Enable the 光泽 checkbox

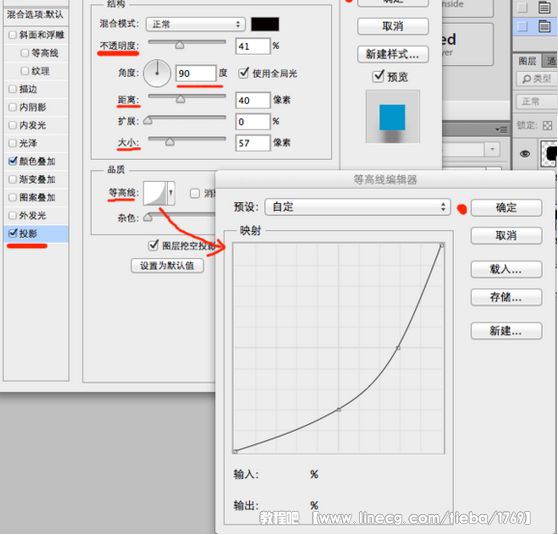(x=12, y=143)
